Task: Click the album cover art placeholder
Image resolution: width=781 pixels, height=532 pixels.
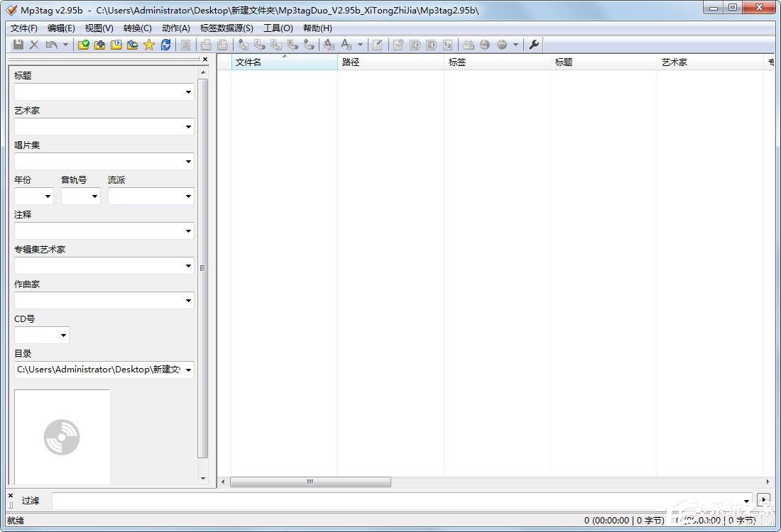Action: (62, 436)
